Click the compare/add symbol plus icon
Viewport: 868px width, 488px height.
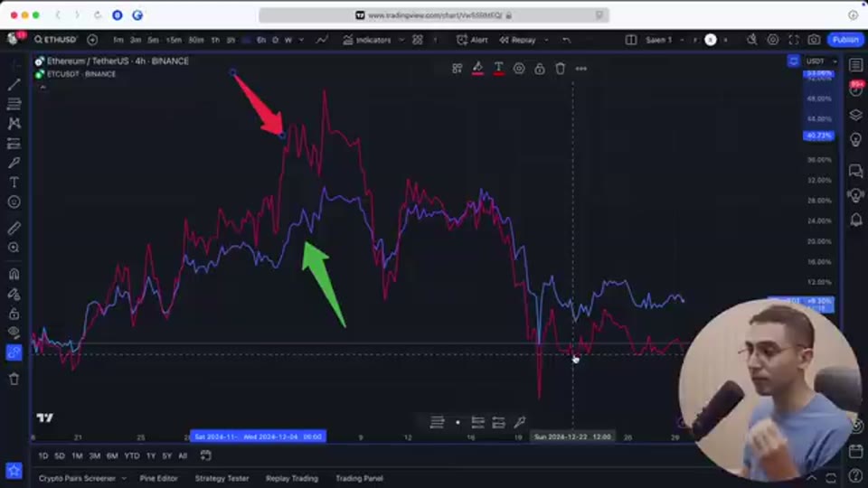click(x=92, y=40)
